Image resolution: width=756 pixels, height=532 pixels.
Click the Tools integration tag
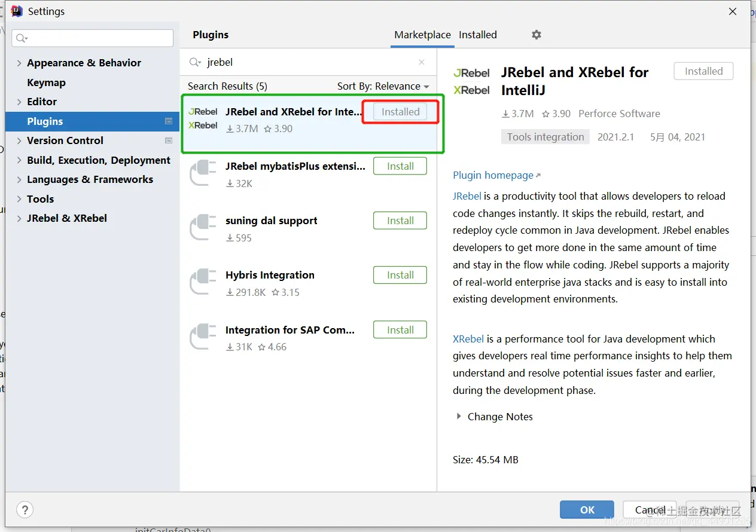[545, 137]
